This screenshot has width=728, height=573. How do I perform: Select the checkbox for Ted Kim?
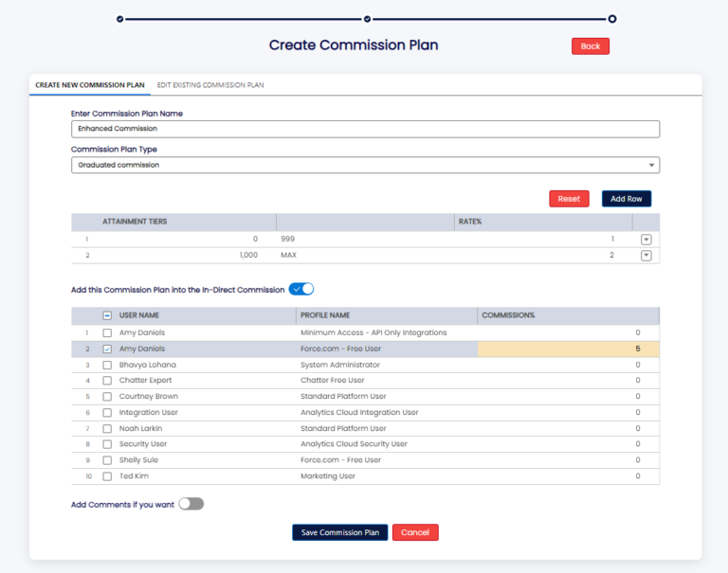(x=107, y=476)
